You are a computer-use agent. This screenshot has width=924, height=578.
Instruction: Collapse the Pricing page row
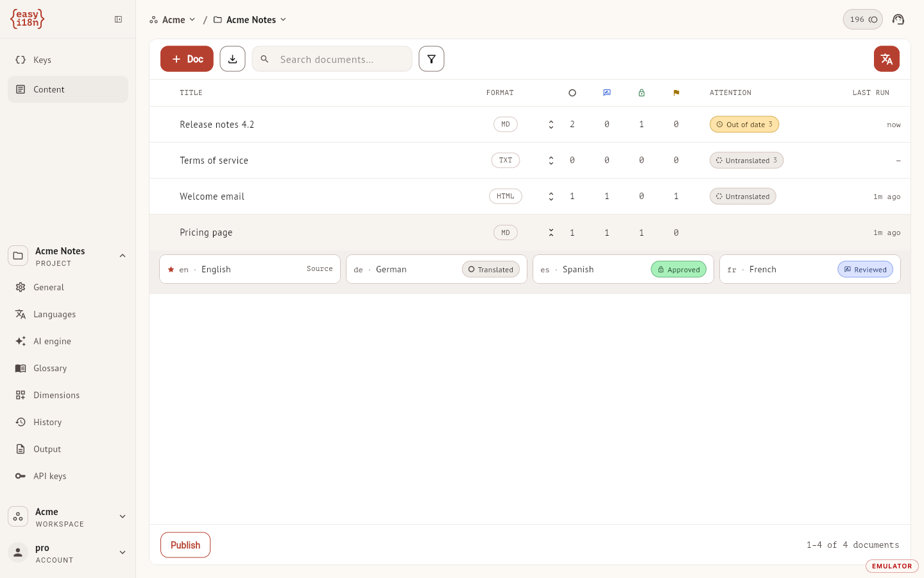pos(551,232)
